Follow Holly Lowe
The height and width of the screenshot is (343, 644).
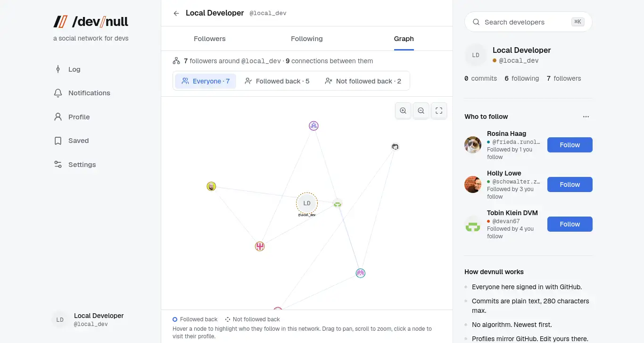coord(570,184)
